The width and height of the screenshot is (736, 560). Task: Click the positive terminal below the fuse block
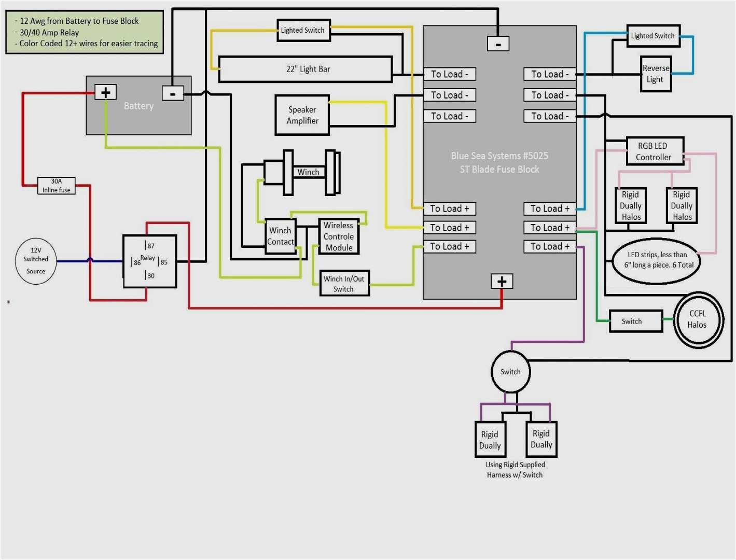[502, 281]
